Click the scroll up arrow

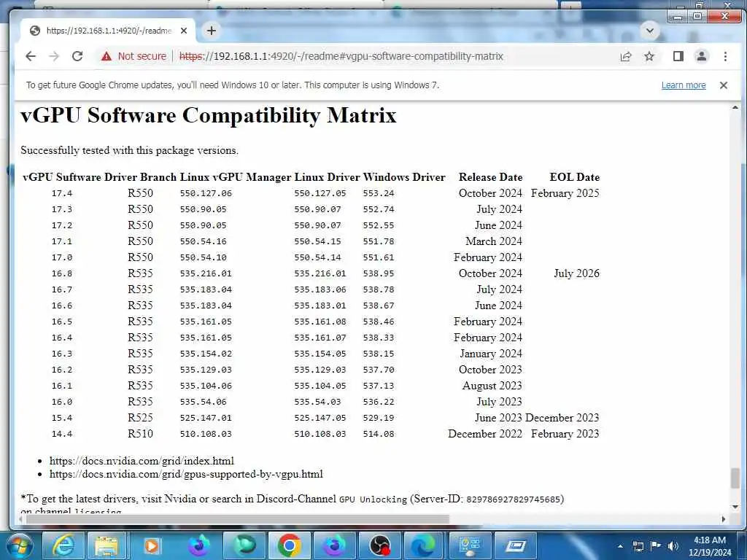(735, 108)
